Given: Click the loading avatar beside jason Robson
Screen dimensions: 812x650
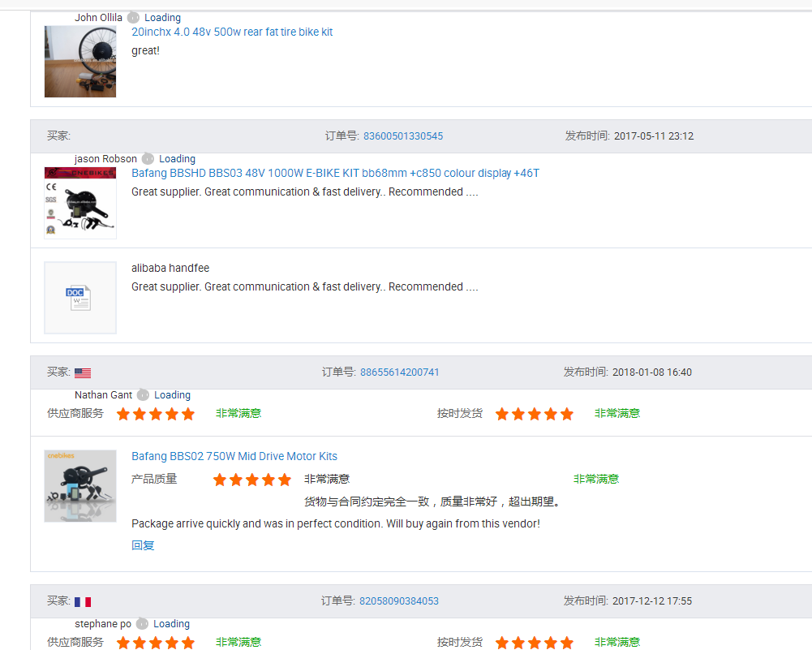Looking at the screenshot, I should pyautogui.click(x=148, y=159).
